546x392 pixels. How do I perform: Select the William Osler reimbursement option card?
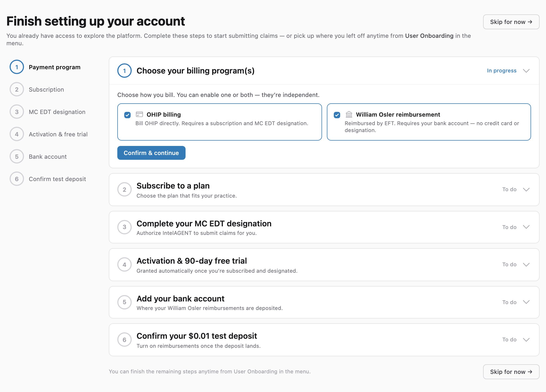point(429,122)
